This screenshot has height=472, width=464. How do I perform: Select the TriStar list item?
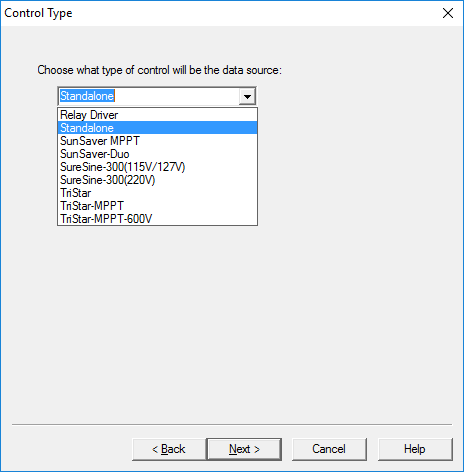157,193
